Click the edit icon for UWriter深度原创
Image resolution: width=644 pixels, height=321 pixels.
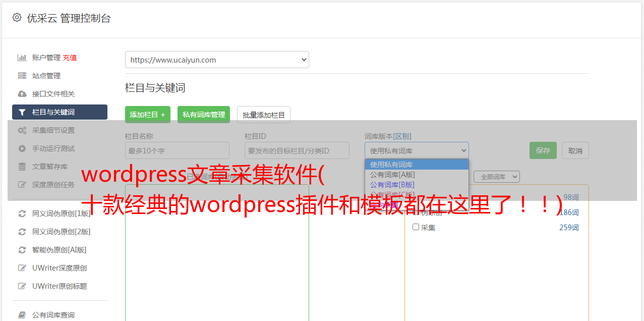pyautogui.click(x=22, y=268)
